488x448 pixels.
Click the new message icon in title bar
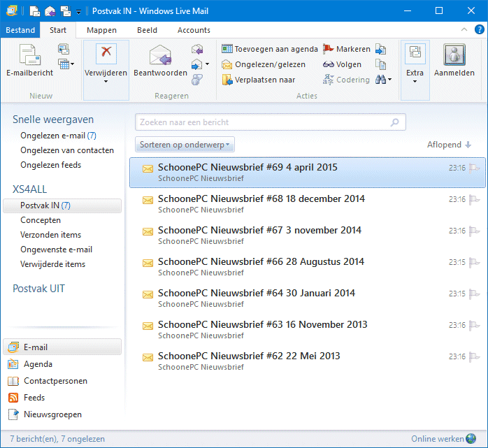tap(34, 11)
